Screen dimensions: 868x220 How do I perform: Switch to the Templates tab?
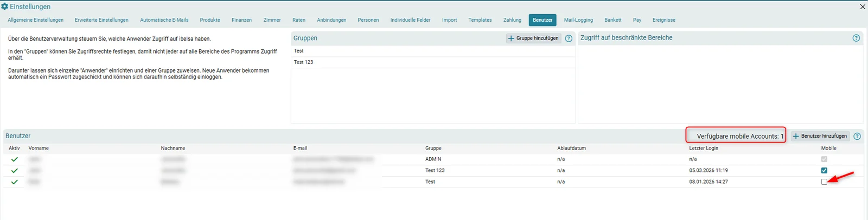click(480, 20)
